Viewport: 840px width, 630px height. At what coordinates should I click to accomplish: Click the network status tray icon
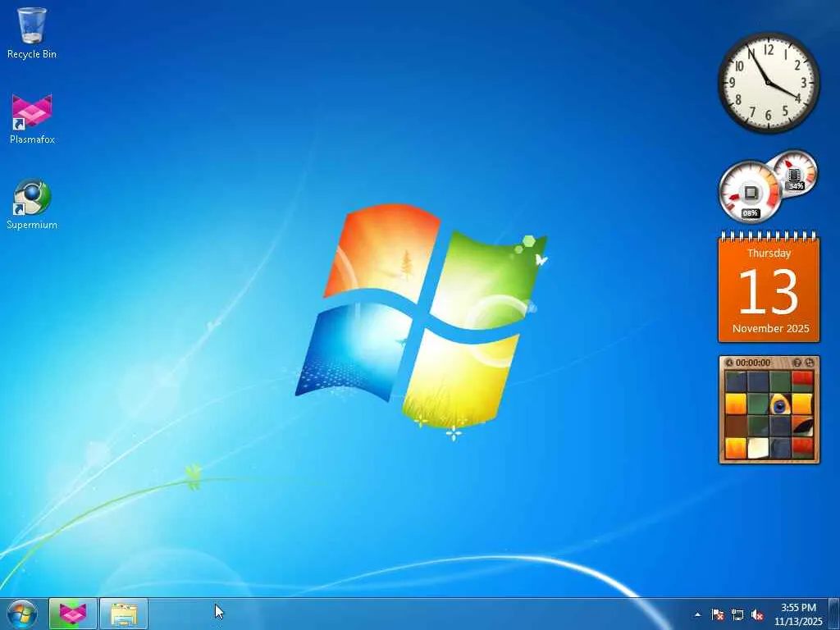(737, 614)
